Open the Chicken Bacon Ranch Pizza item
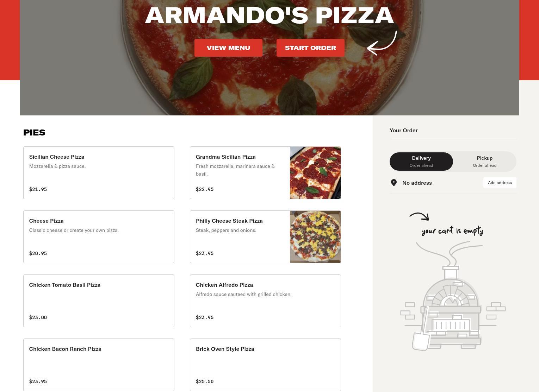539x392 pixels. point(99,365)
